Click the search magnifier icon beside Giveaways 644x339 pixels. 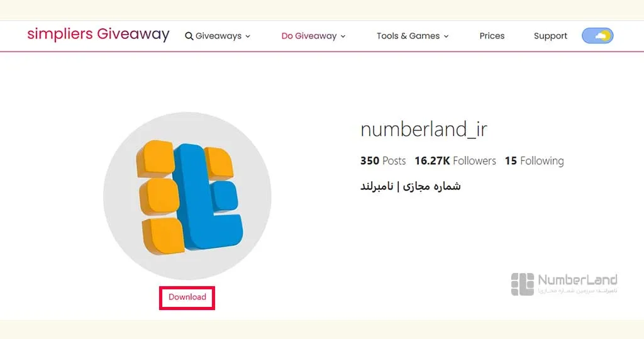coord(189,36)
